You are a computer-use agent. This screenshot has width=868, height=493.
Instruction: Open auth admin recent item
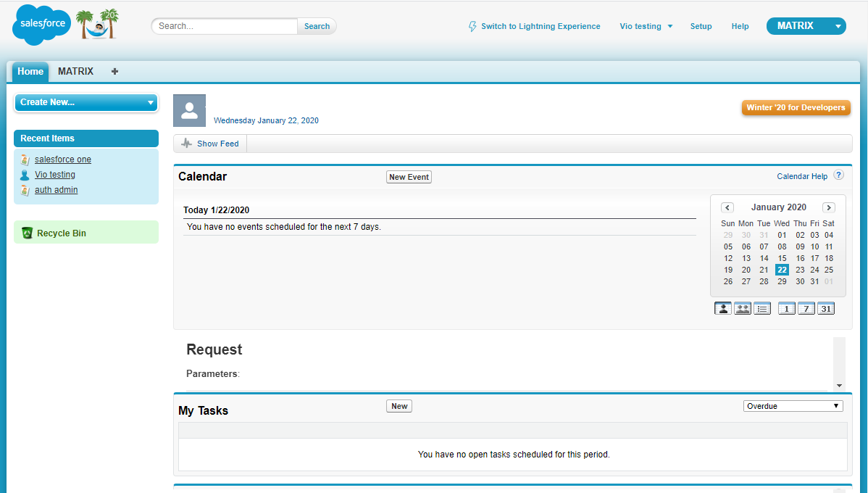56,190
